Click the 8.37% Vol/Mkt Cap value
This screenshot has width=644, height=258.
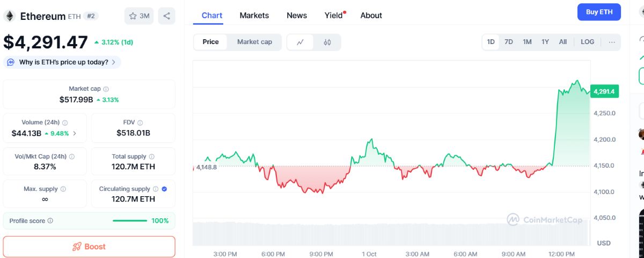click(45, 167)
